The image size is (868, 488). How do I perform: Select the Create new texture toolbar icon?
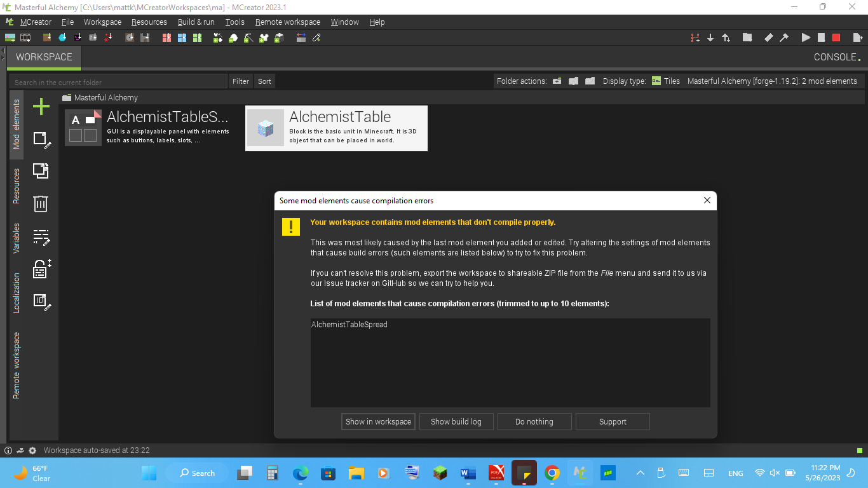9,37
